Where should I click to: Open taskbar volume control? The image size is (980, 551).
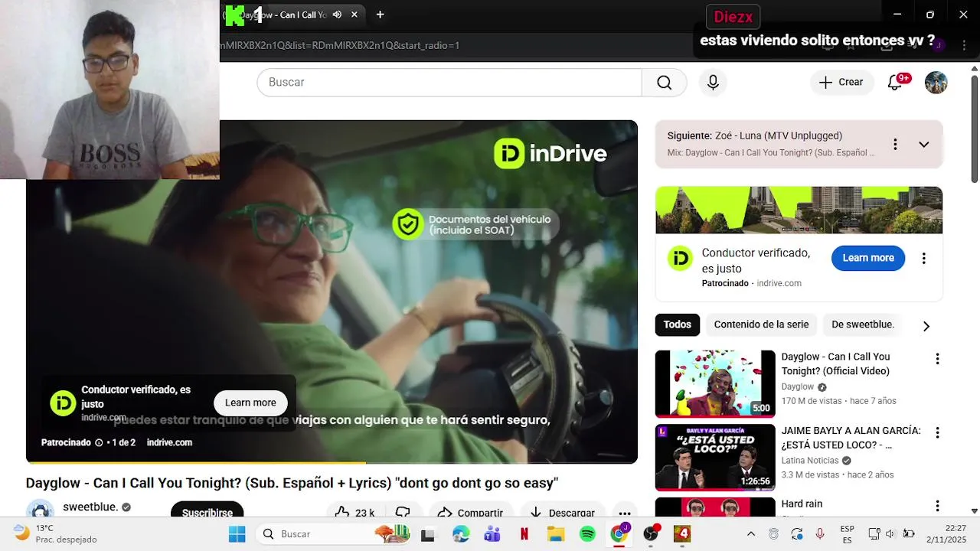coord(890,533)
